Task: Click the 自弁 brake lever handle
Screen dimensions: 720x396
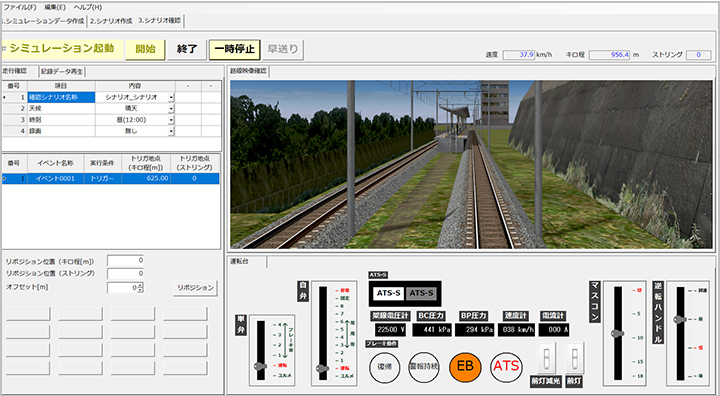Action: (x=322, y=368)
